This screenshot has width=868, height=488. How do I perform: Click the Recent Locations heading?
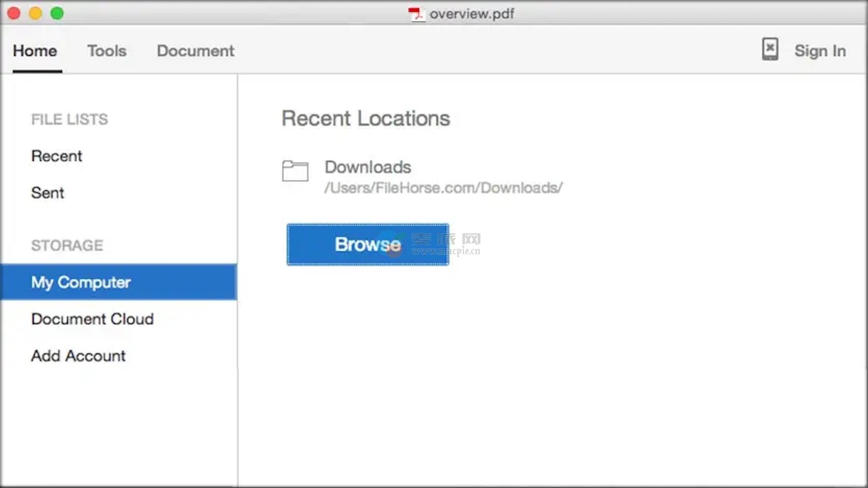point(366,119)
